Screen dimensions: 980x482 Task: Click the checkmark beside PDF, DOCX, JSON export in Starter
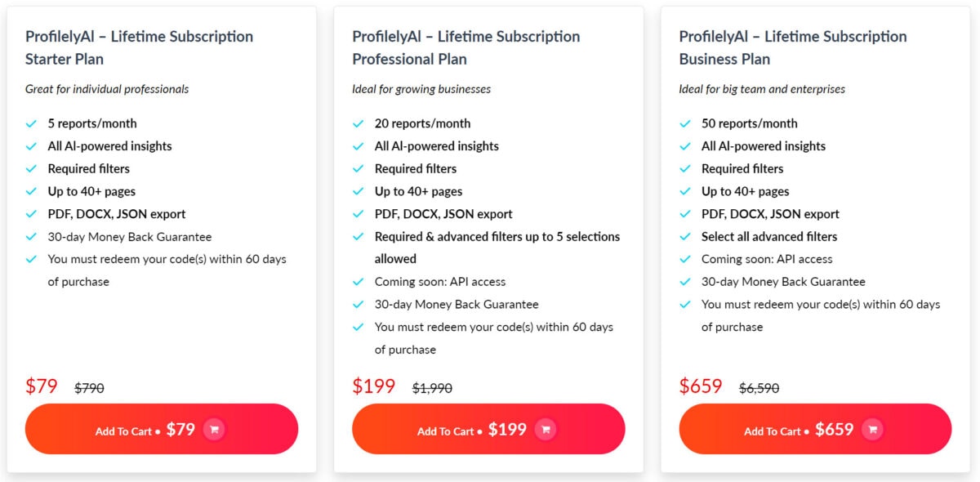click(x=32, y=214)
